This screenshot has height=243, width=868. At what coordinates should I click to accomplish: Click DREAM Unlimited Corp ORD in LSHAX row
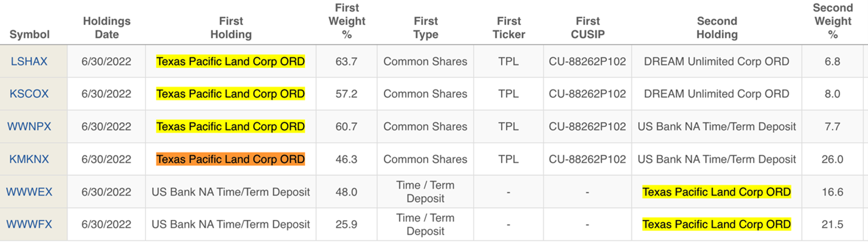tap(717, 61)
